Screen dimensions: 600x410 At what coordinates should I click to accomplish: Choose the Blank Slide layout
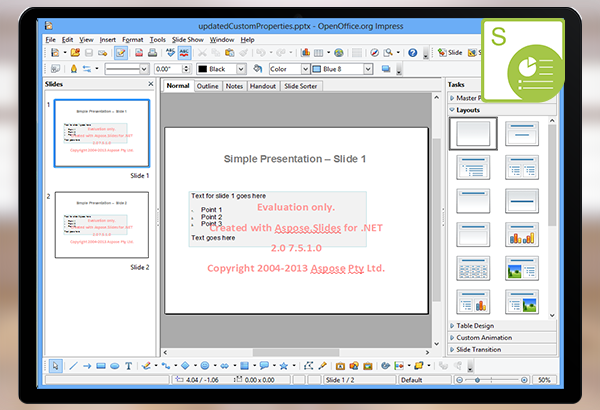[473, 133]
